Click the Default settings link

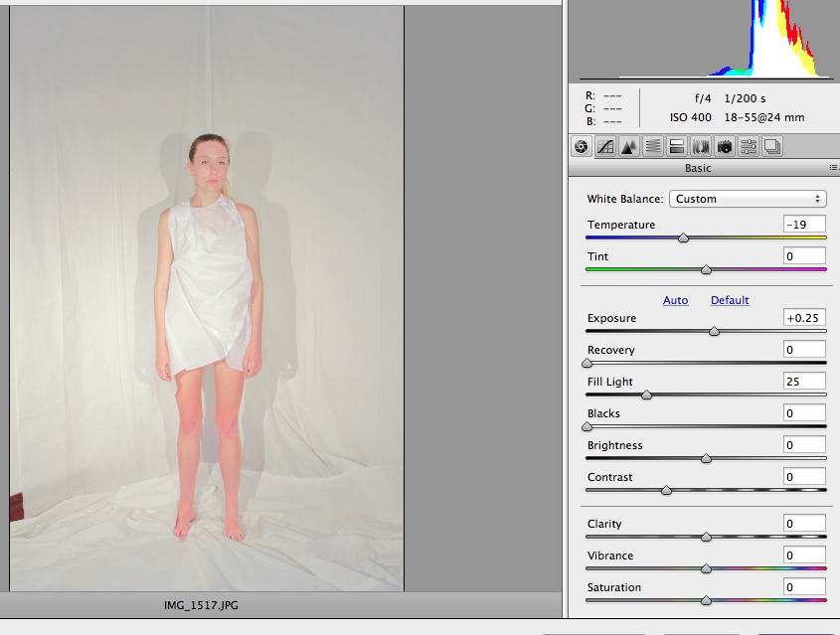pos(730,300)
